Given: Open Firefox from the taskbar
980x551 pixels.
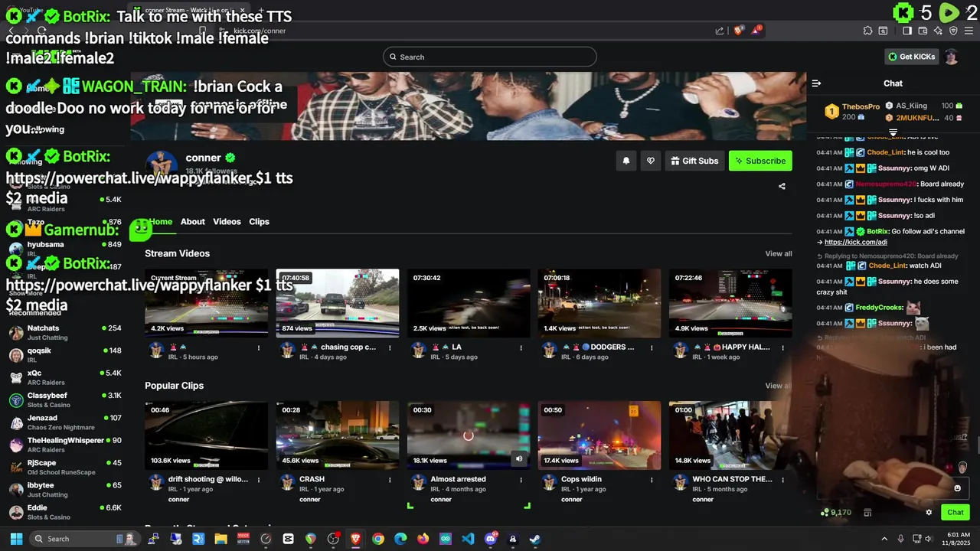Looking at the screenshot, I should click(423, 539).
